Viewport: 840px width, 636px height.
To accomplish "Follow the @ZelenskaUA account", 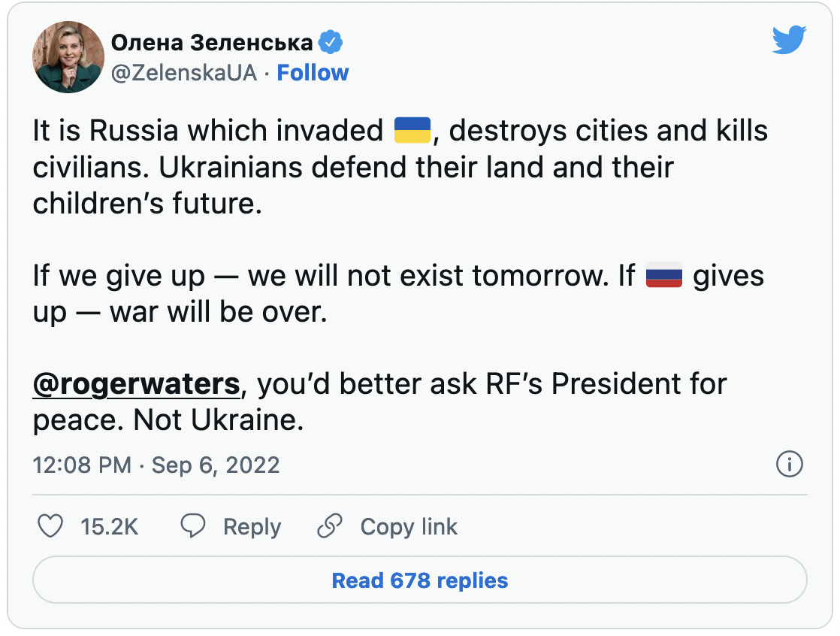I will (x=313, y=73).
